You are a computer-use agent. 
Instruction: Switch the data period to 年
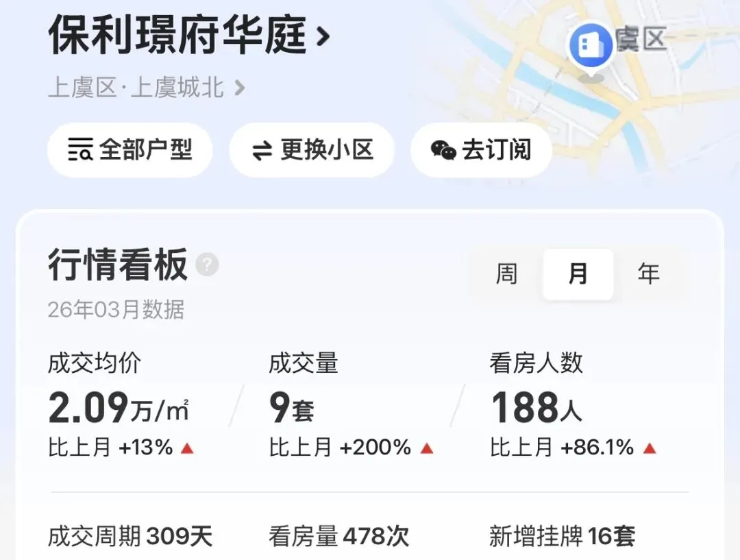click(648, 274)
